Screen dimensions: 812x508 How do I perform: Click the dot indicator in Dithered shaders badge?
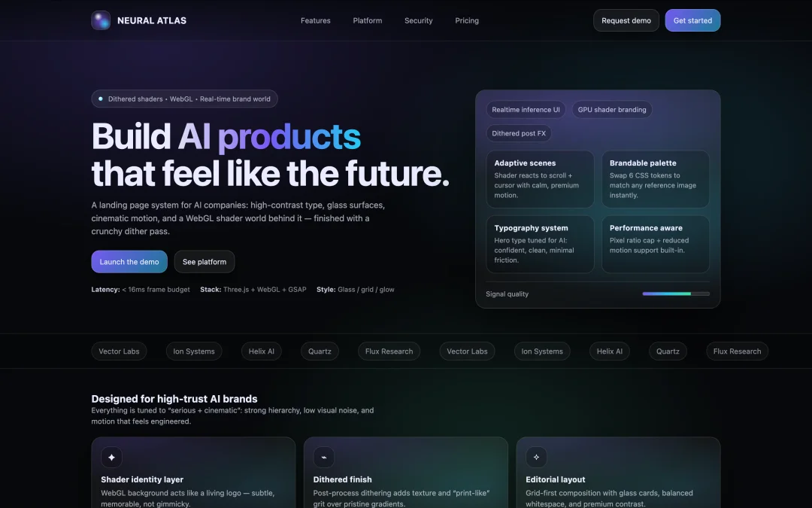[101, 99]
